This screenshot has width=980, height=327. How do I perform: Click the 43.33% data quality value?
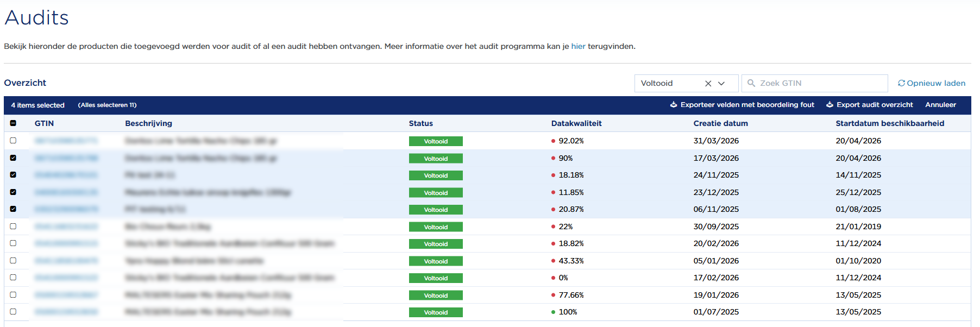(571, 261)
